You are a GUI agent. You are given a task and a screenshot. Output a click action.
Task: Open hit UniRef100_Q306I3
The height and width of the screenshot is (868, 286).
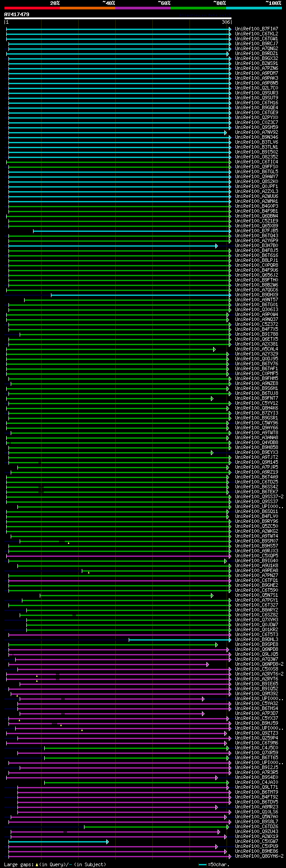point(257,310)
